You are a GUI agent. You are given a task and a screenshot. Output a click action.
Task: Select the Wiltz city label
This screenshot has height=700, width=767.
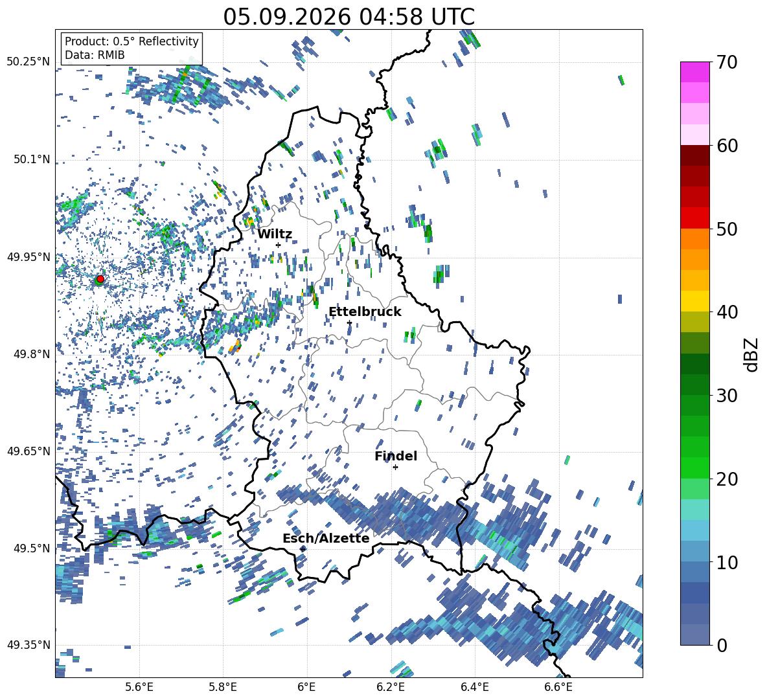[x=275, y=234]
